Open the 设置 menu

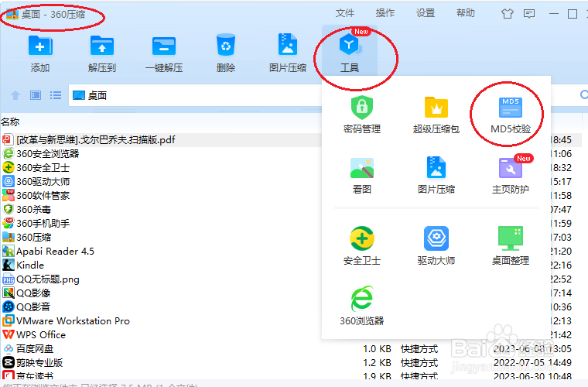pos(426,13)
